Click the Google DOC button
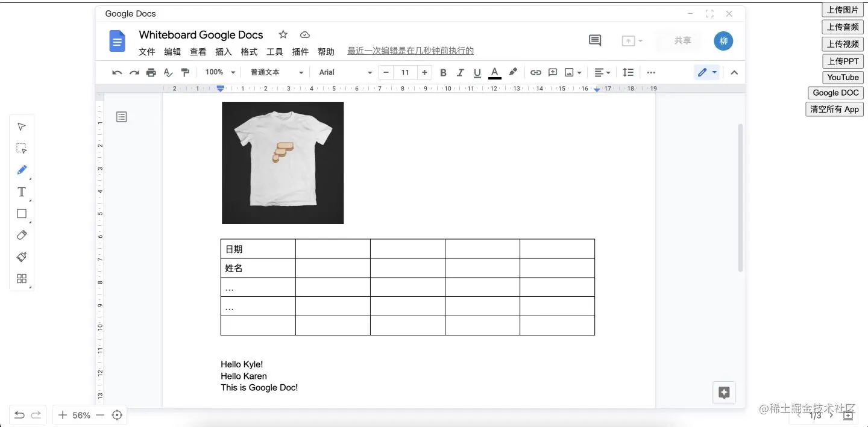Viewport: 868px width, 427px height. [835, 93]
